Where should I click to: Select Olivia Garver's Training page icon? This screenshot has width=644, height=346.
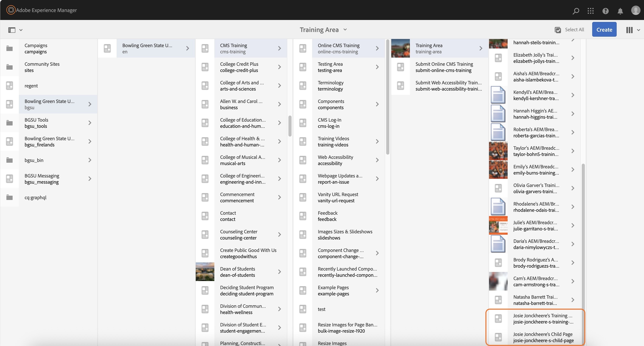coord(498,188)
